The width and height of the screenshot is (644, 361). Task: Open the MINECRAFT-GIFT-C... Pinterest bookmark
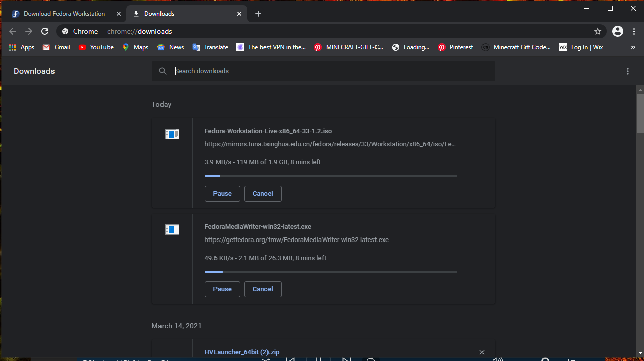click(x=349, y=47)
